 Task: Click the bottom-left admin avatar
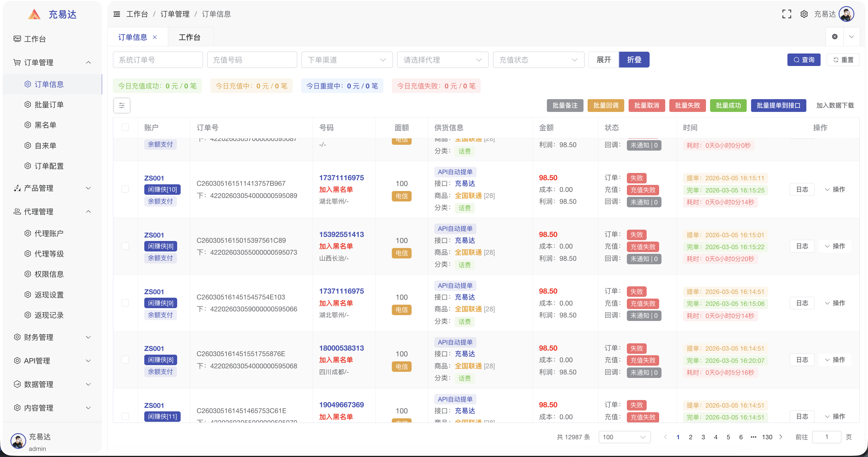click(18, 441)
